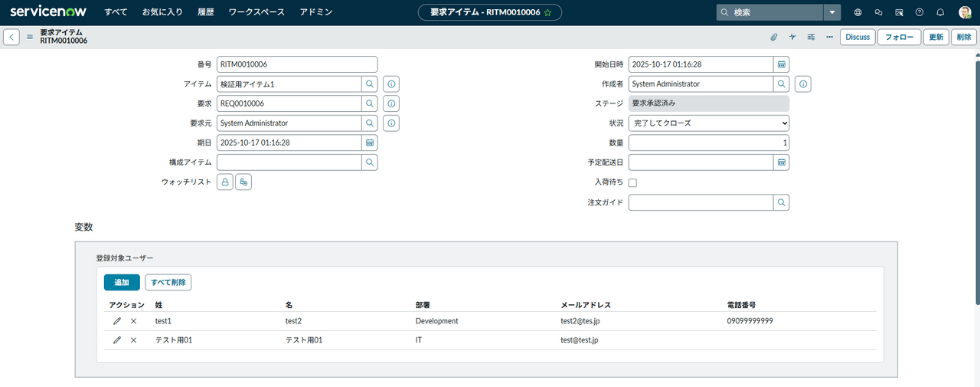Show info for 検証用アイテム1 item

391,84
